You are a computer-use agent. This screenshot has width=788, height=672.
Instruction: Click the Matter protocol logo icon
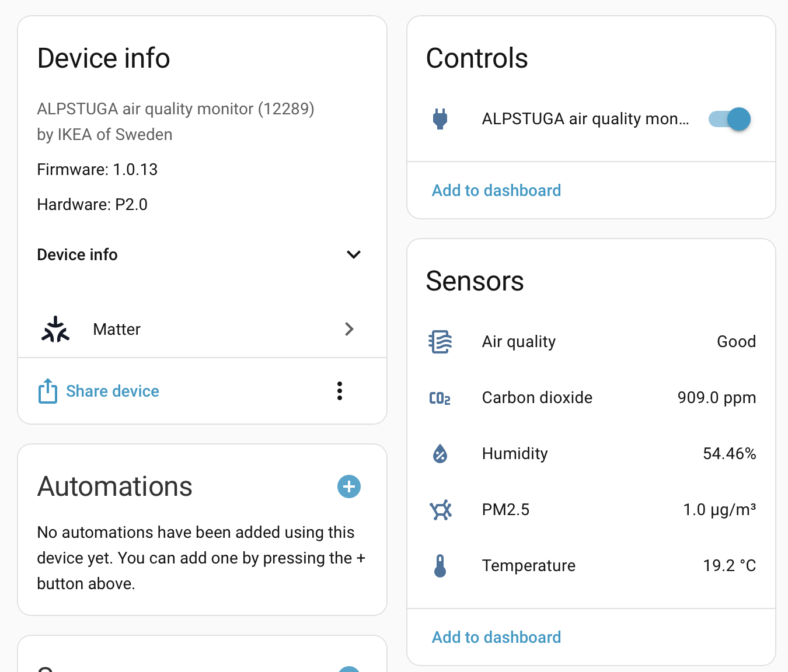click(55, 330)
